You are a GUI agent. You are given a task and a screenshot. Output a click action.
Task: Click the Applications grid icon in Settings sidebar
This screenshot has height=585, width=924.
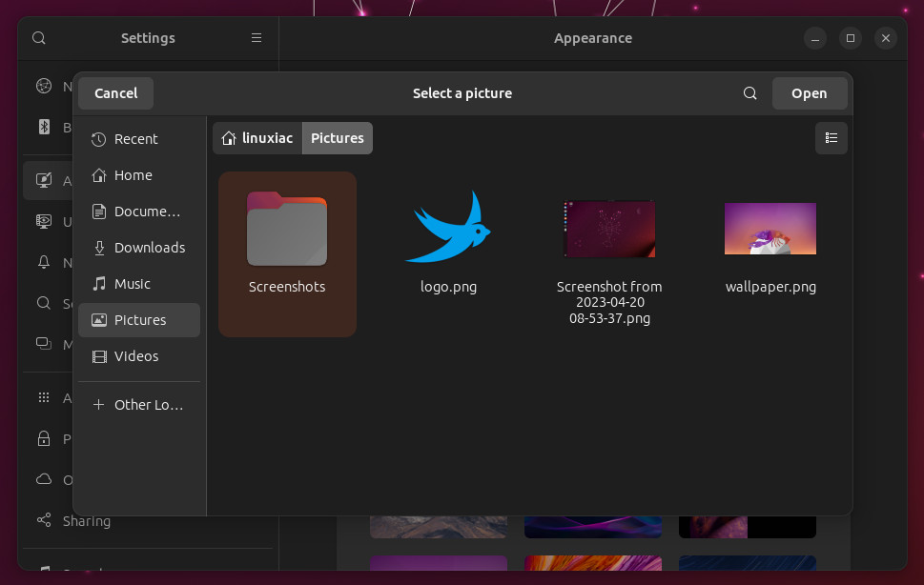pyautogui.click(x=44, y=398)
